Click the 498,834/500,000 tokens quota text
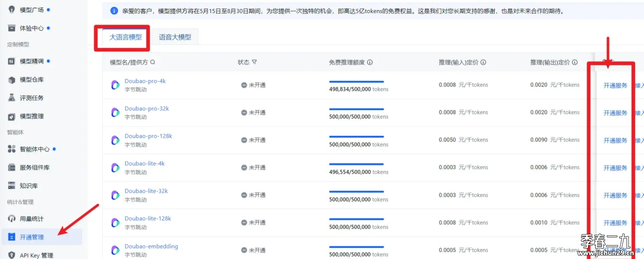 point(359,89)
